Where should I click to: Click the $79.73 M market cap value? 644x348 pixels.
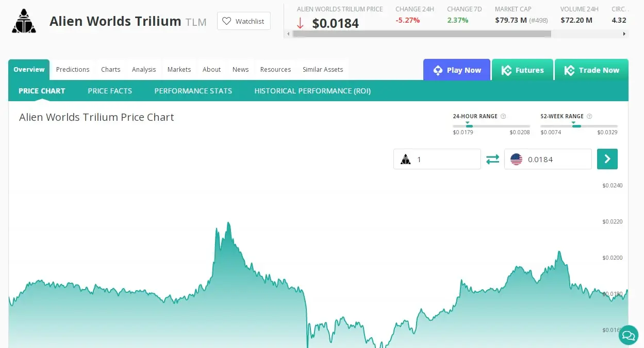point(511,20)
